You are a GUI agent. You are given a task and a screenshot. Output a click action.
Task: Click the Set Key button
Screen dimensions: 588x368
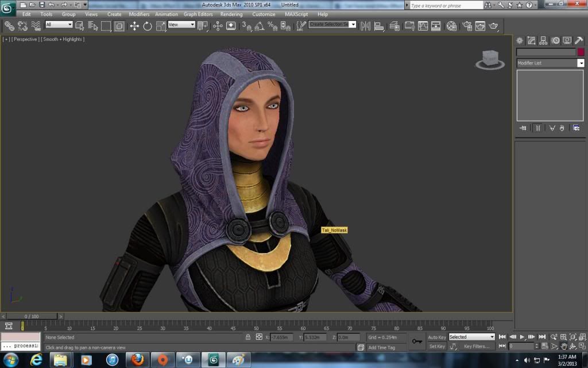[437, 346]
